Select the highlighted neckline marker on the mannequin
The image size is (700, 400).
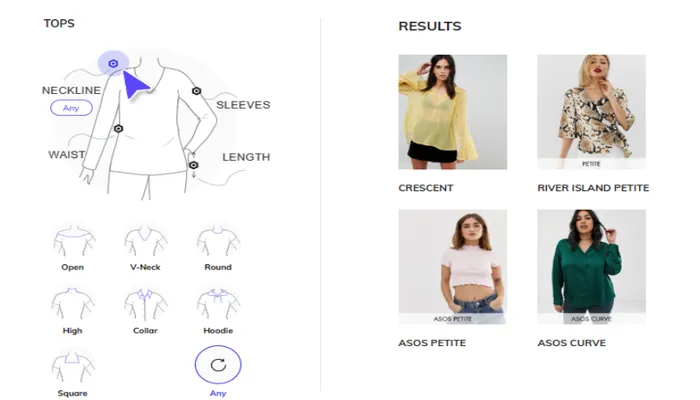(113, 63)
